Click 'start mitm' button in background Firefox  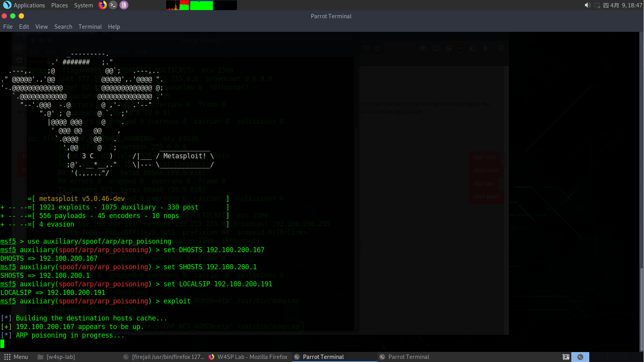[486, 170]
